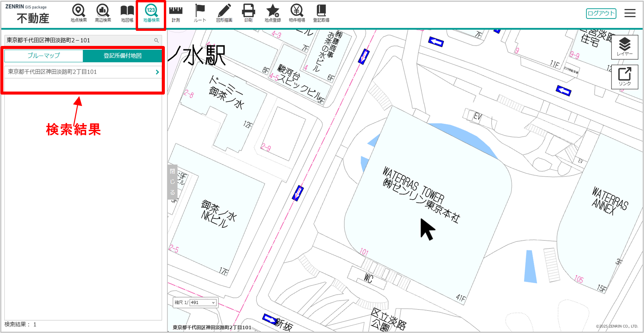Click the address search input field
The image size is (644, 333).
79,40
